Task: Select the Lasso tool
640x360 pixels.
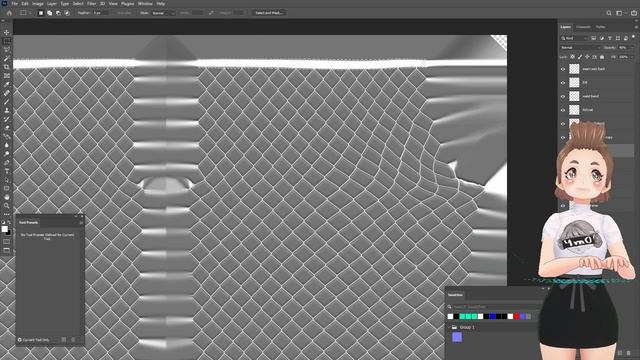Action: pos(7,50)
